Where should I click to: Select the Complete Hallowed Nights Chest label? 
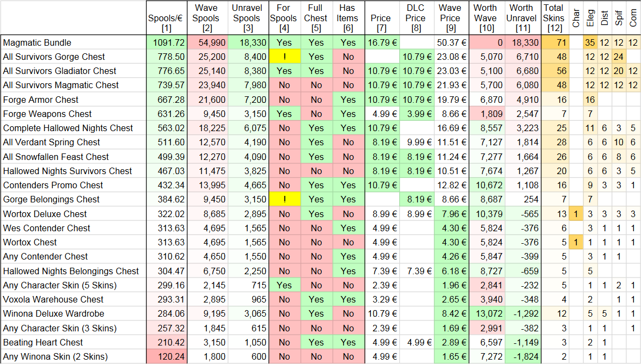(x=68, y=128)
